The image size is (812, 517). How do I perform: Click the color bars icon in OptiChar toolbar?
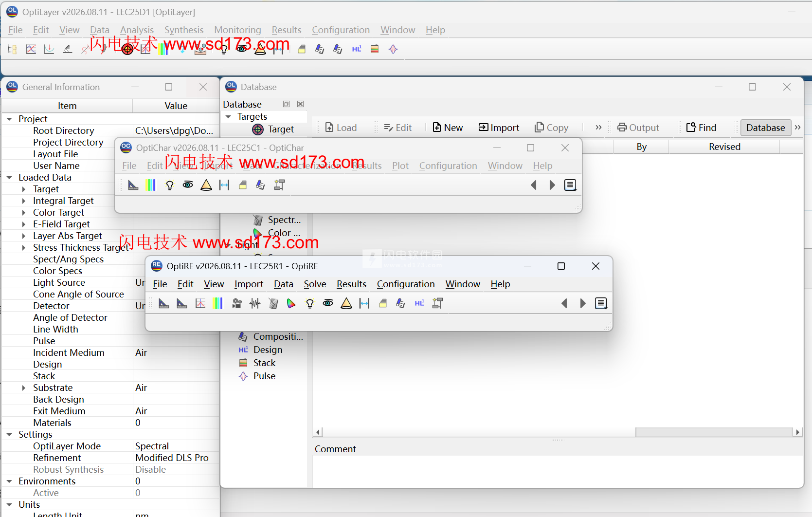click(151, 185)
